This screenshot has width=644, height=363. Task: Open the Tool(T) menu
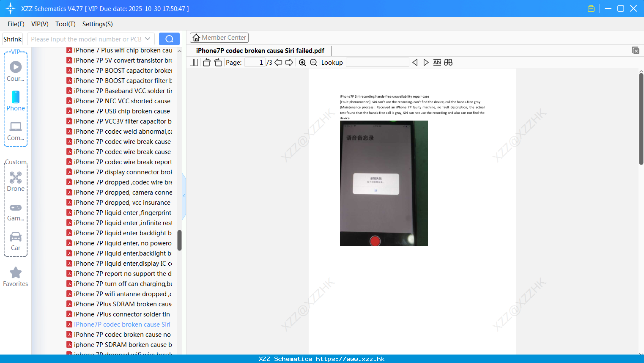point(66,24)
